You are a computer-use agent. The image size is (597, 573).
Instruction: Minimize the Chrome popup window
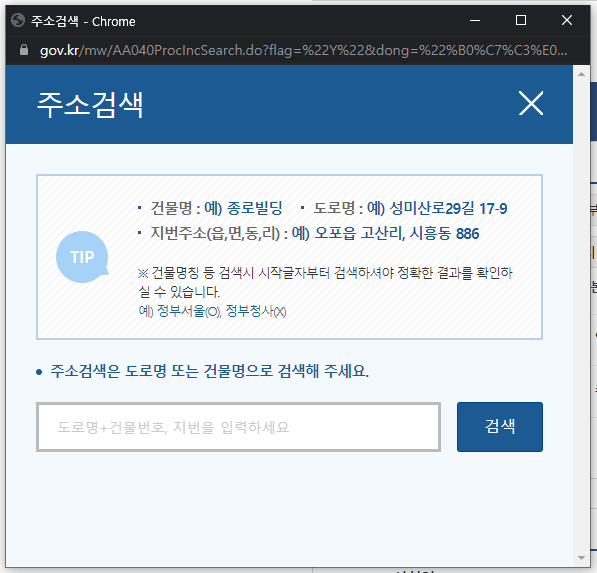475,21
